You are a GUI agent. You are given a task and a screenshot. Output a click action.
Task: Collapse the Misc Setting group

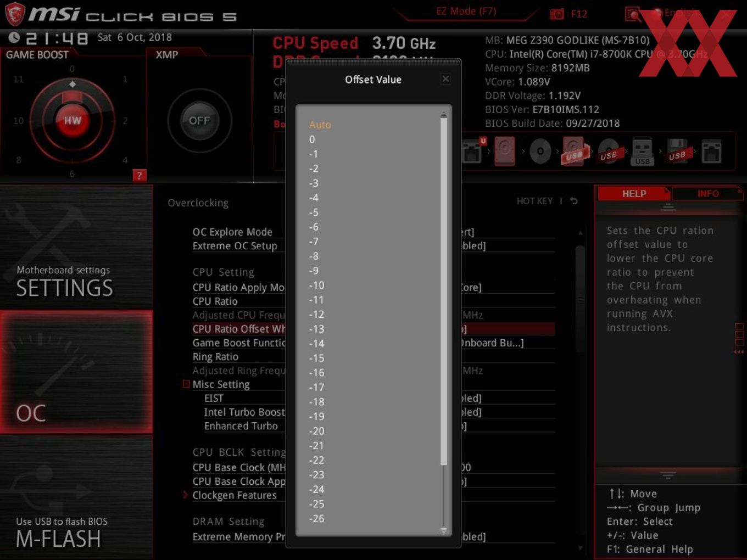click(x=186, y=384)
